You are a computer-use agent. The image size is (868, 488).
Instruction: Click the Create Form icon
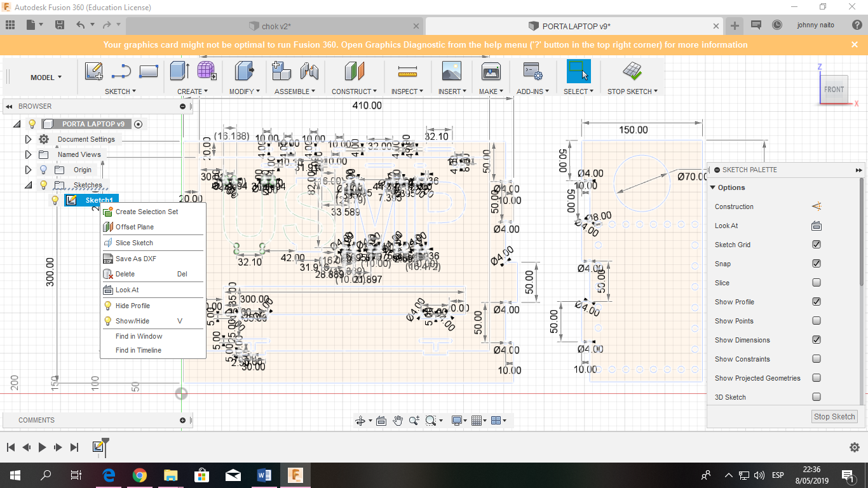(206, 71)
